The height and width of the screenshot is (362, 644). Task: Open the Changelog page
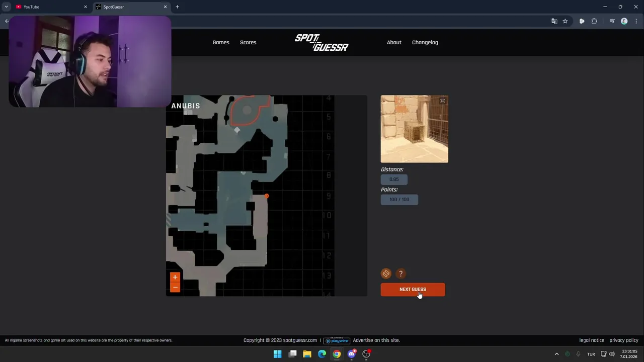tap(425, 42)
